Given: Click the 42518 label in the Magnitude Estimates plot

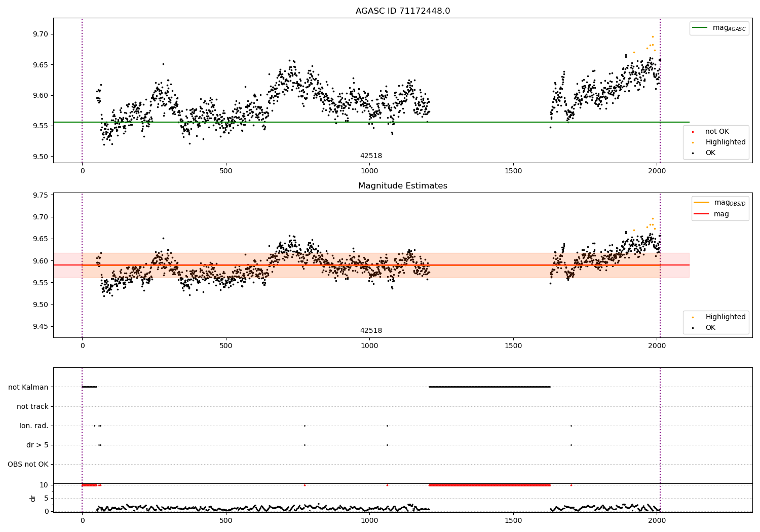Looking at the screenshot, I should 371,330.
